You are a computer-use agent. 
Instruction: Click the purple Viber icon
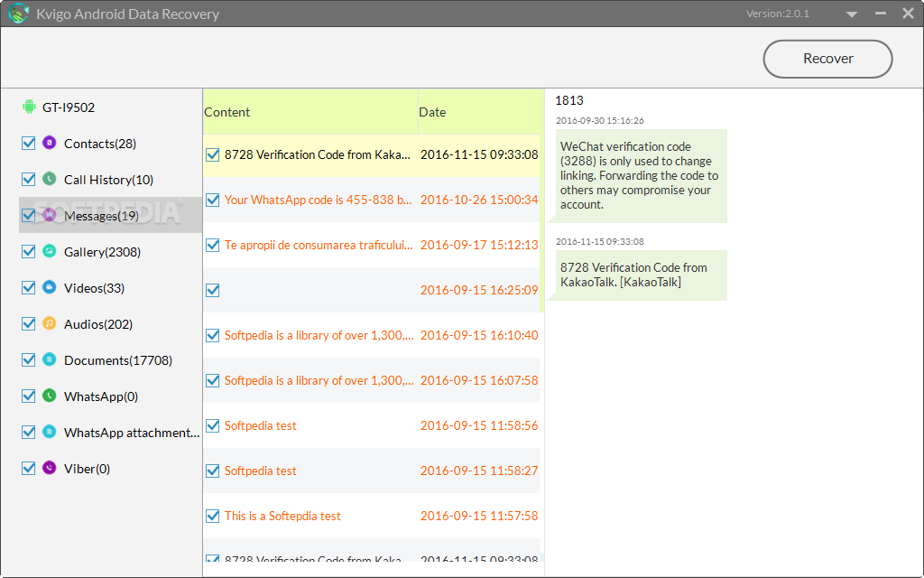[50, 468]
